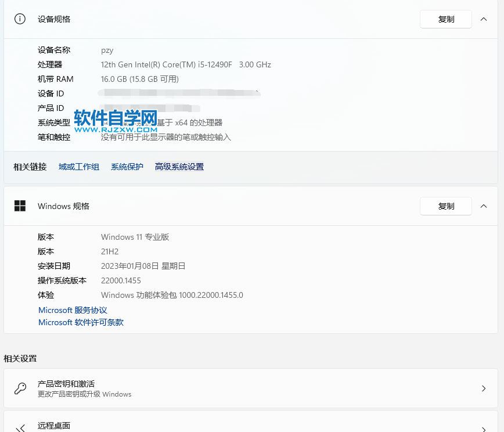This screenshot has width=504, height=432.
Task: Click the key icon for 产品密钥和激活
Action: point(20,388)
